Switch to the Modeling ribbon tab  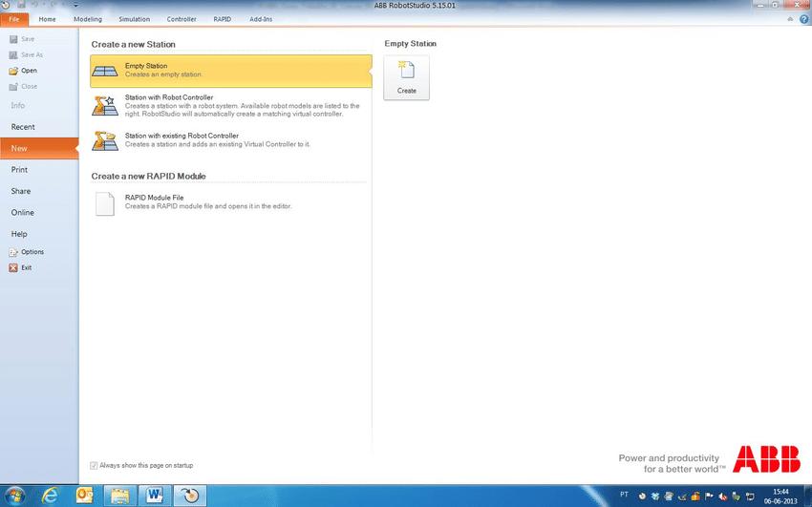pos(88,19)
